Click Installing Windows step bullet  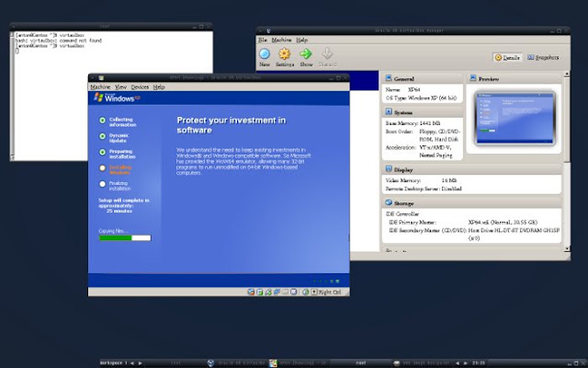click(x=102, y=168)
